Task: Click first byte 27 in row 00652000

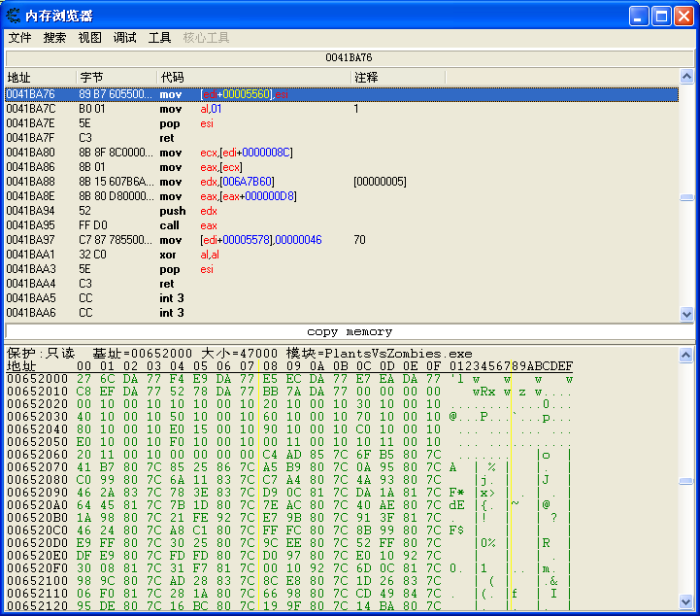Action: pyautogui.click(x=83, y=379)
